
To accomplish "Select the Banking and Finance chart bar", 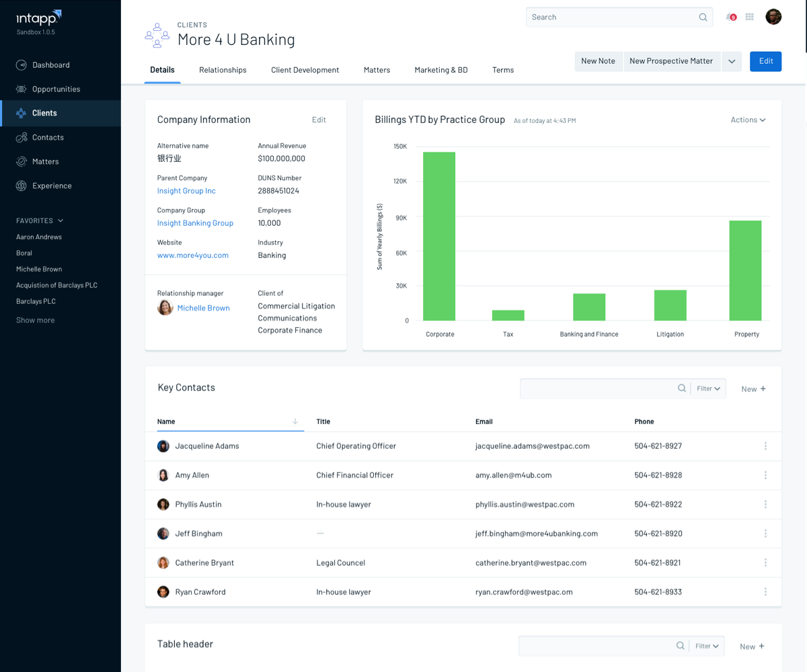I will (589, 307).
